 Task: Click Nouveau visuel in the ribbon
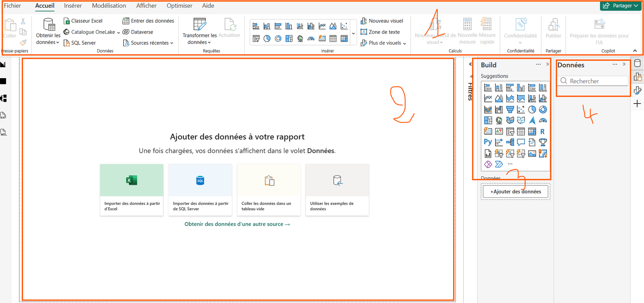click(x=382, y=21)
